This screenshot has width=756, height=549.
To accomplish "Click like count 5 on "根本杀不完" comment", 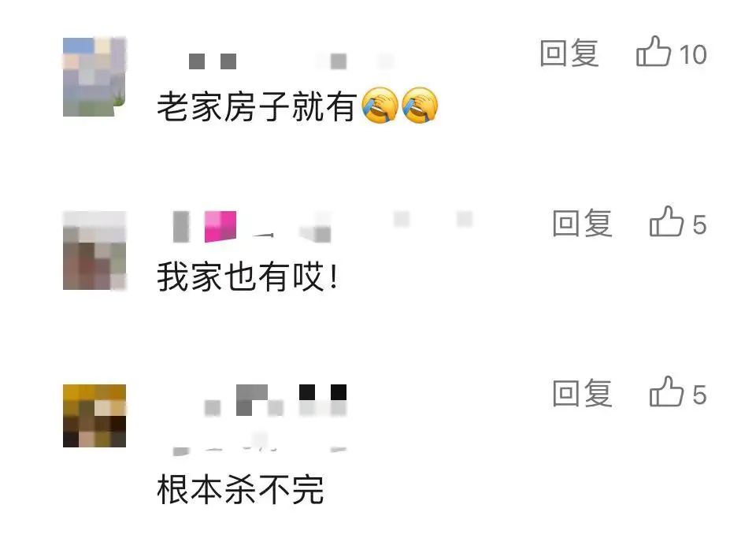I will pos(699,395).
